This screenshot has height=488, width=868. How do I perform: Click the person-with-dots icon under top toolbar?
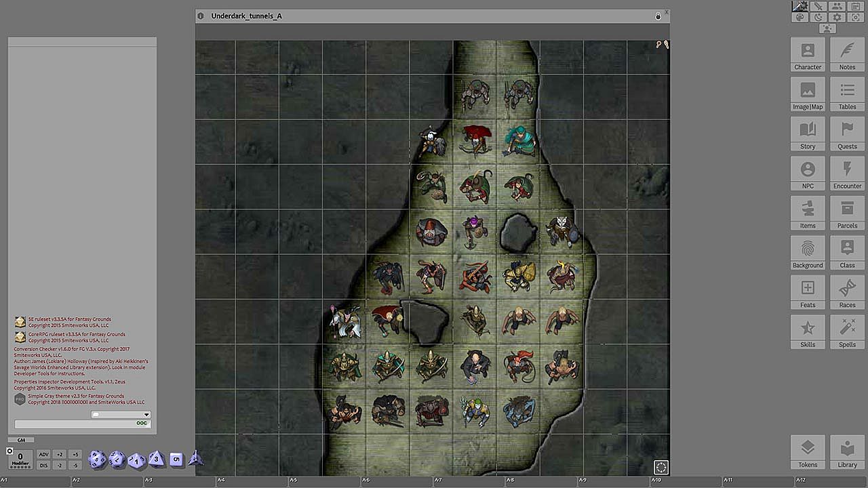[827, 28]
